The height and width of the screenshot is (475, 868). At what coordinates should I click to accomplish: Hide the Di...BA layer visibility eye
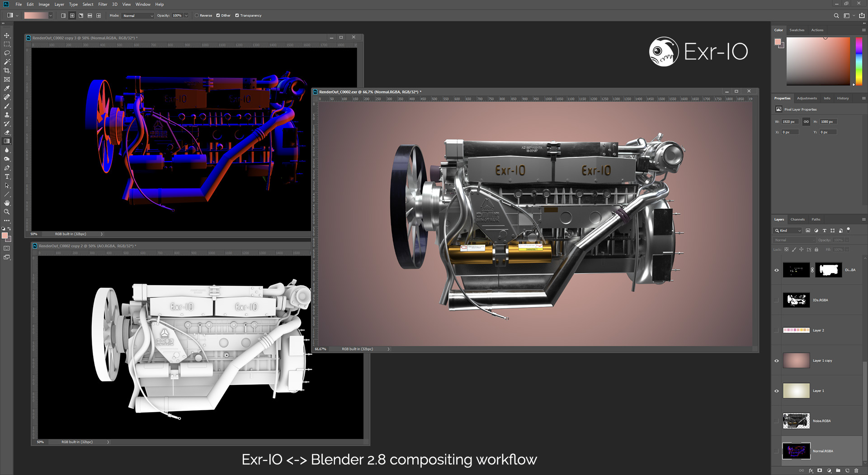777,270
